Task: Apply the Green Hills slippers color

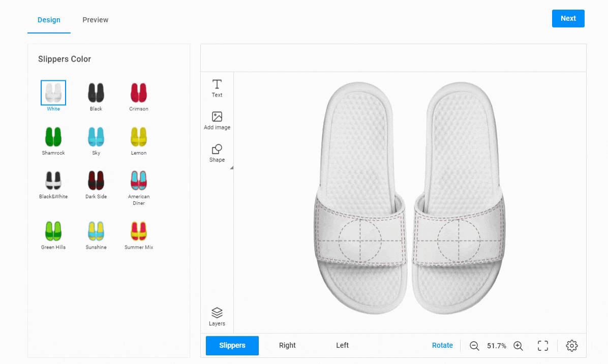Action: (x=53, y=235)
